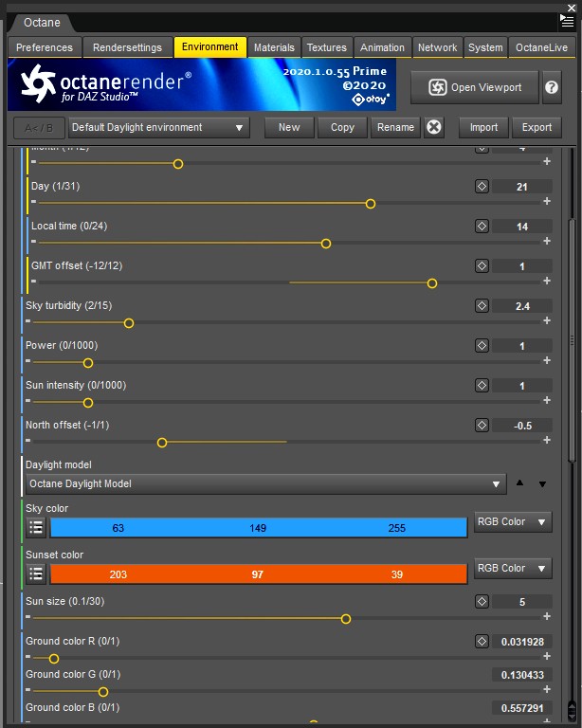Toggle keyframe diamond for GMT offset
The width and height of the screenshot is (582, 728).
click(x=482, y=266)
